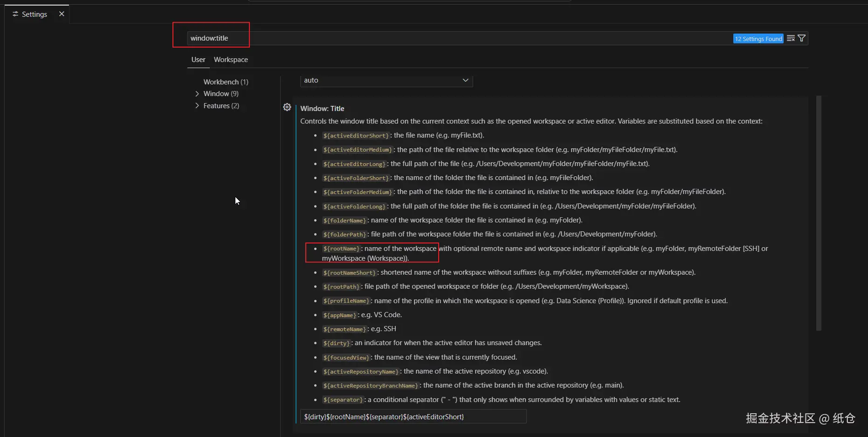Viewport: 868px width, 437px height.
Task: Click the ${profileName} variable text
Action: point(346,301)
